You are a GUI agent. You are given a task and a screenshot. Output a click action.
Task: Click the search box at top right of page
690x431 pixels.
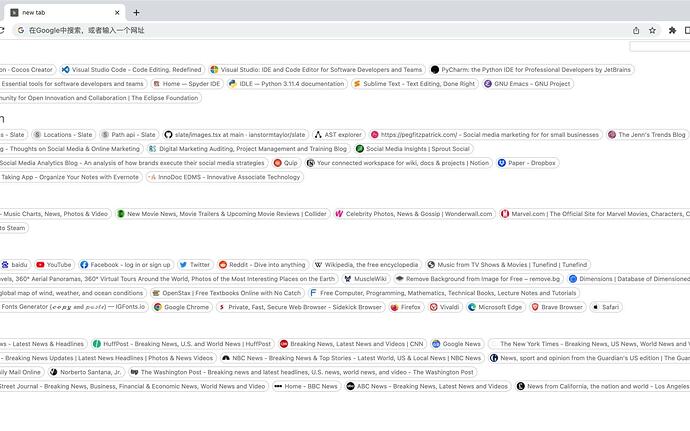[660, 47]
